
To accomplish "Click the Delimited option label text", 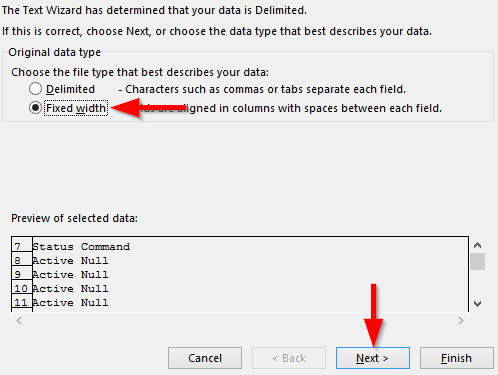I will [x=70, y=89].
